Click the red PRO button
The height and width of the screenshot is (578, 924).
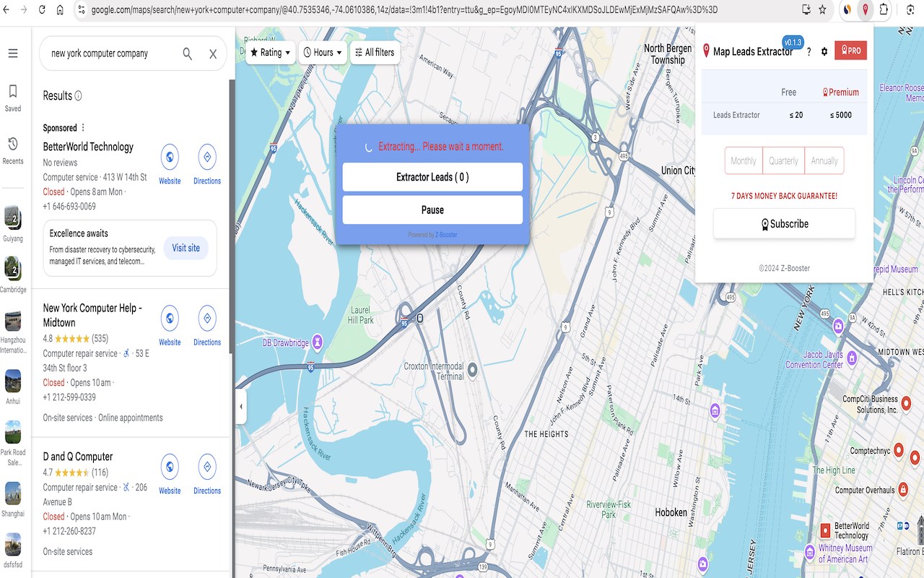coord(850,51)
